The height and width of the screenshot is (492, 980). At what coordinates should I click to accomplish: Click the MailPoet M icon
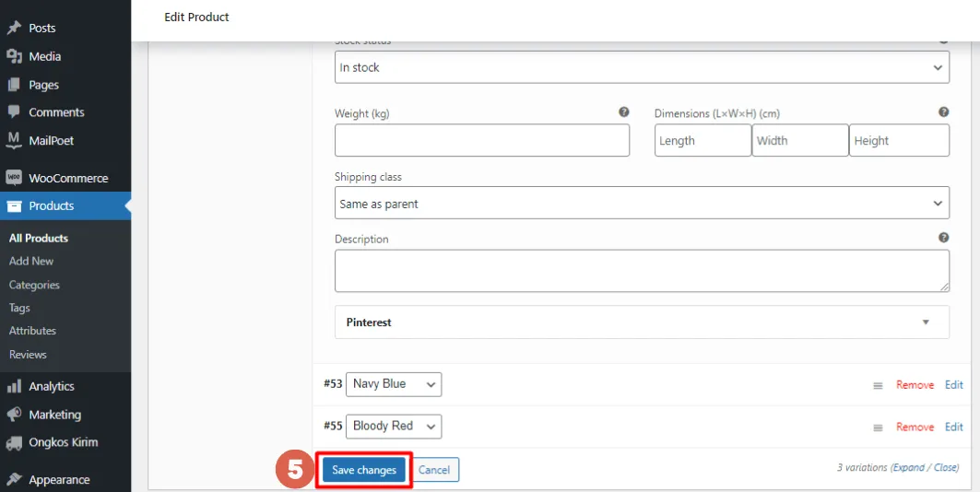14,141
